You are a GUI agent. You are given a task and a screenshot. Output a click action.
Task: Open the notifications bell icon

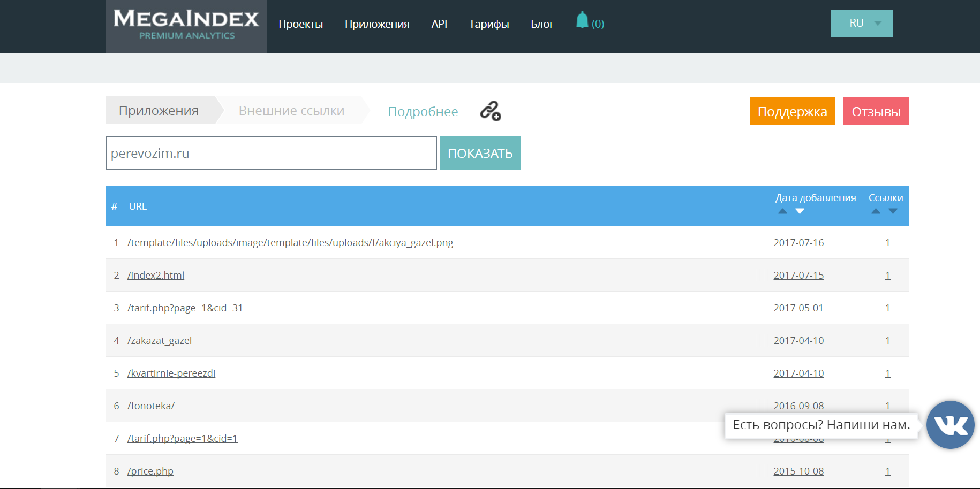coord(582,20)
